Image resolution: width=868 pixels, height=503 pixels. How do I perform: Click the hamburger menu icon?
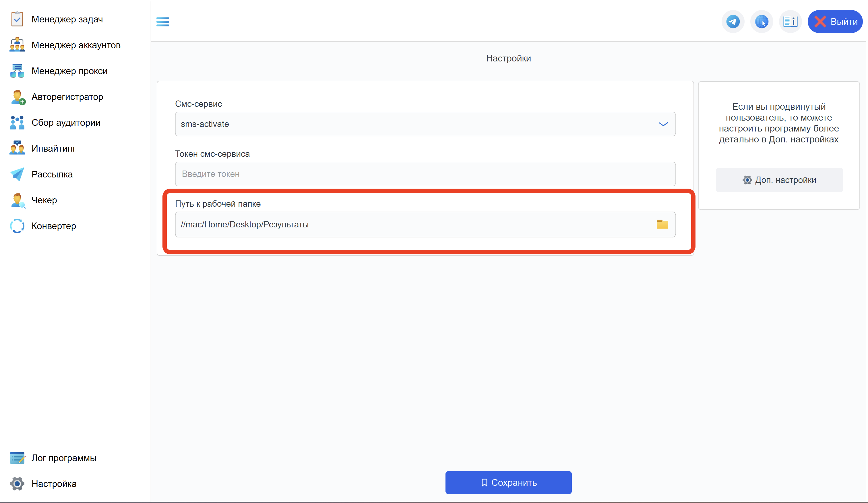click(162, 22)
